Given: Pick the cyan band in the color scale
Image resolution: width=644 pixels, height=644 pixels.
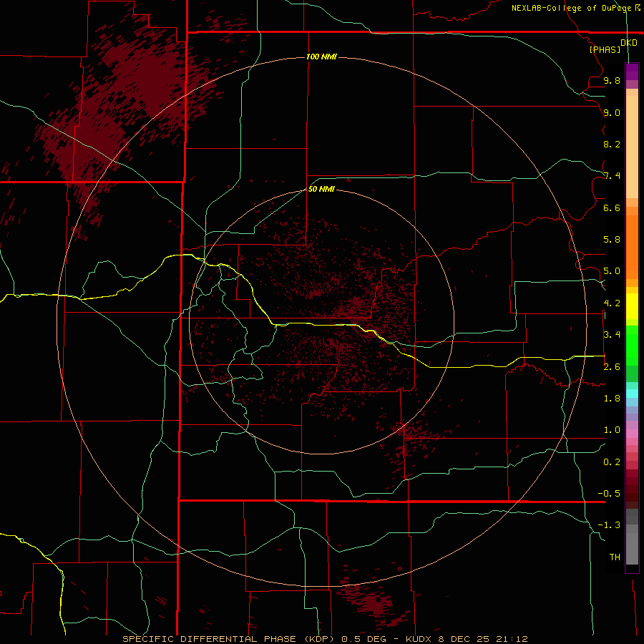Looking at the screenshot, I should 632,394.
